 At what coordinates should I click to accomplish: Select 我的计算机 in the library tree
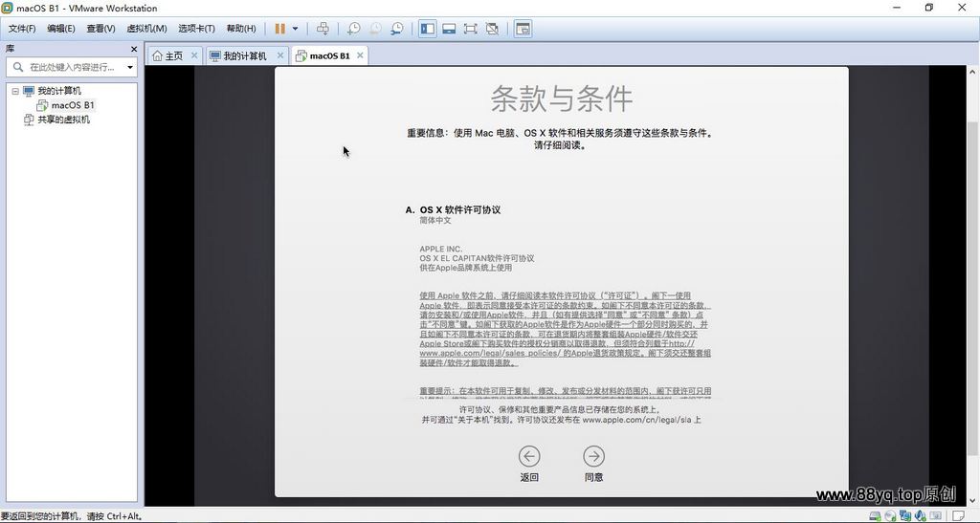tap(58, 91)
